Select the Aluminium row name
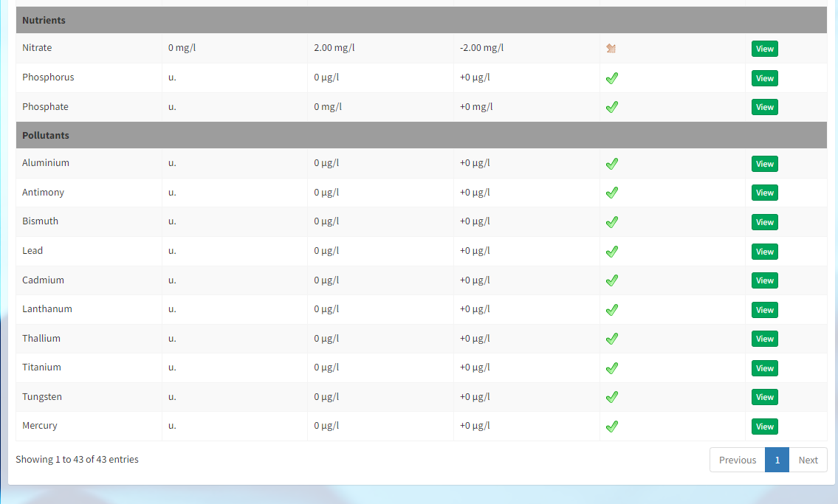The image size is (838, 504). 46,163
